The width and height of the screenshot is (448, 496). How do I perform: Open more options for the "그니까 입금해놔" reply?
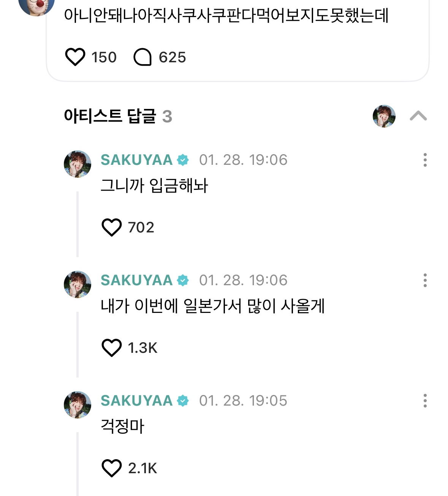[x=425, y=160]
